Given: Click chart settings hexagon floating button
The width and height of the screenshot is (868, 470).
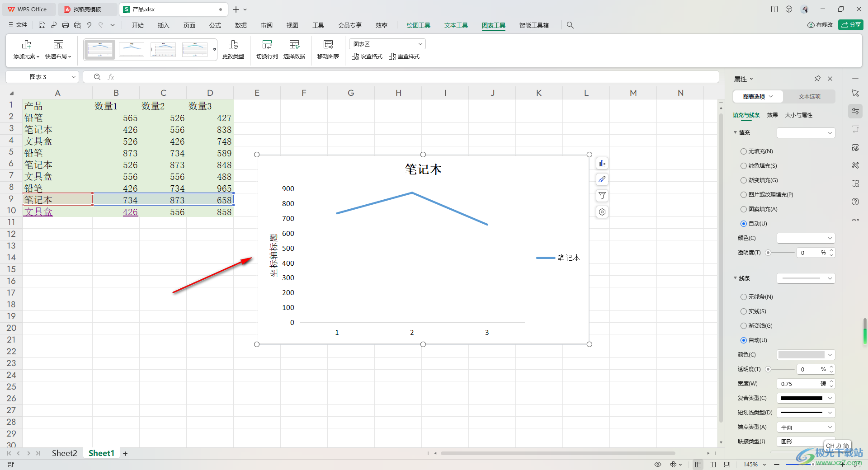Looking at the screenshot, I should 602,212.
